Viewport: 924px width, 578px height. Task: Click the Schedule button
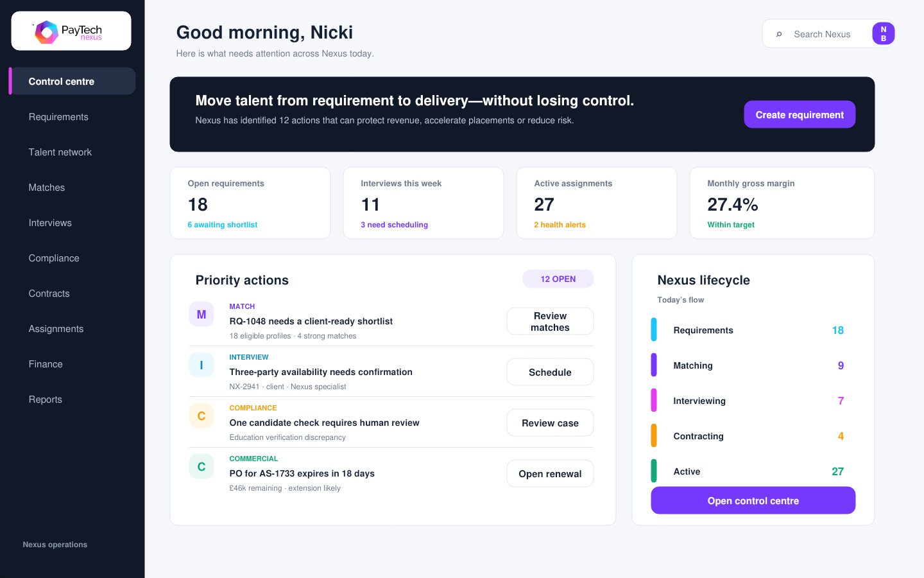tap(550, 372)
